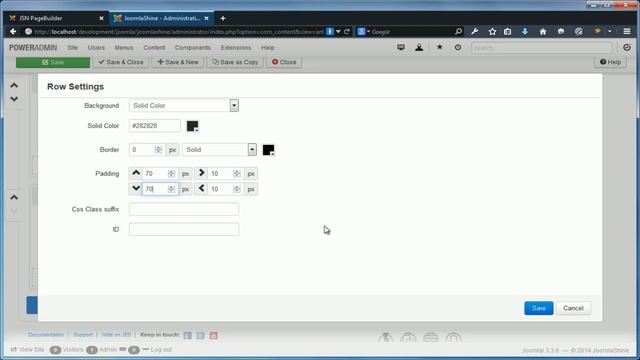Cancel the Row Settings dialog

573,308
